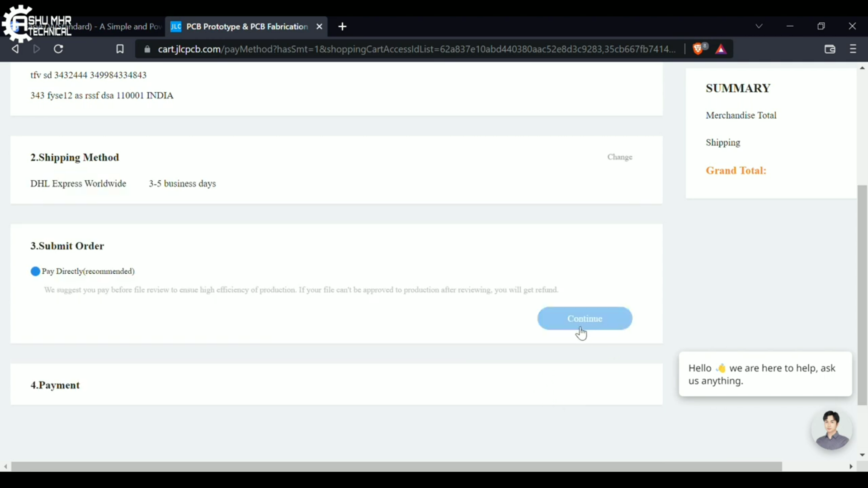Open a new tab with the plus icon
Image resolution: width=868 pixels, height=488 pixels.
pos(342,27)
